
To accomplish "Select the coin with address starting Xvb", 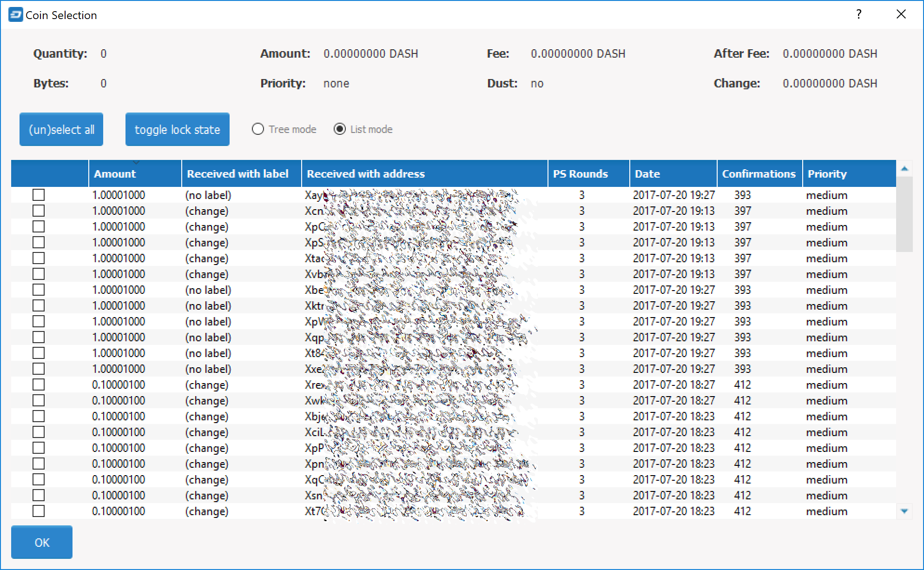I will pyautogui.click(x=39, y=274).
